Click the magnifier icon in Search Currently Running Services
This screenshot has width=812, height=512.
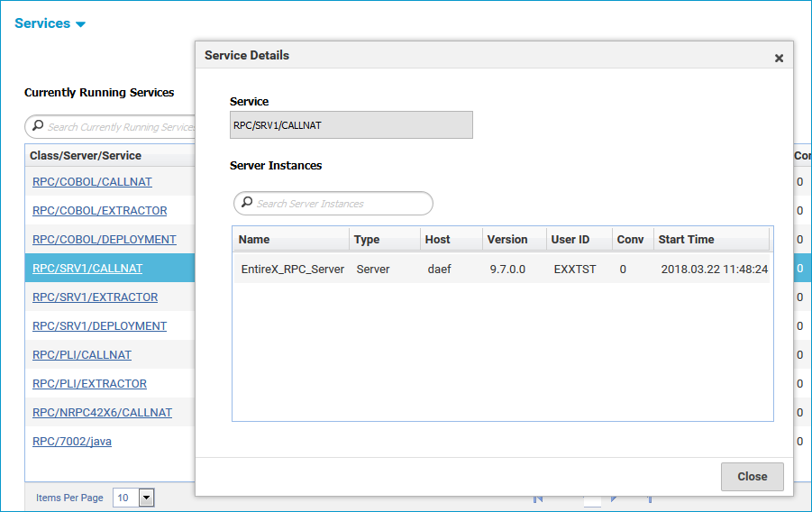[38, 125]
